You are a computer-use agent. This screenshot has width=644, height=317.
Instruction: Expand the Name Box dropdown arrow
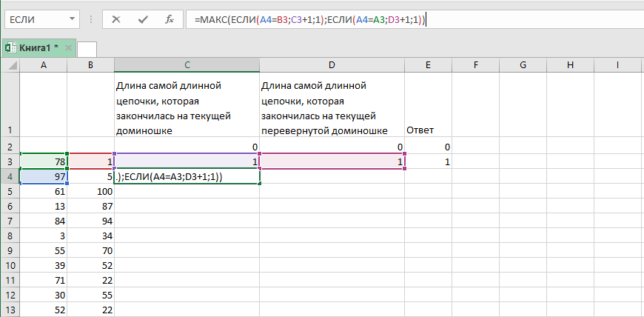click(x=71, y=20)
